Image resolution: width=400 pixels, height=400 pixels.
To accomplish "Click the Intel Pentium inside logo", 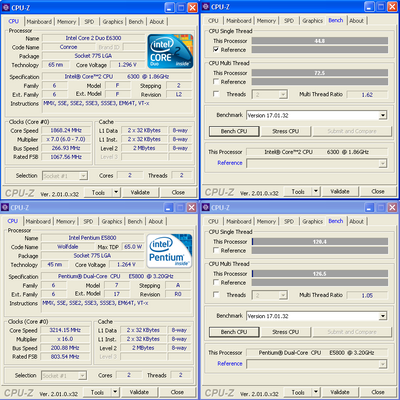I will (170, 251).
